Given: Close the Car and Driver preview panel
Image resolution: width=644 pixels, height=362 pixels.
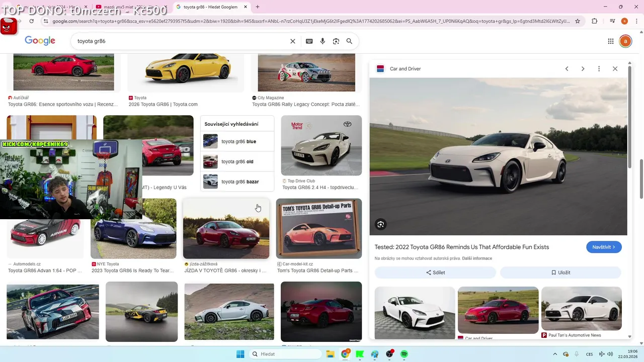Looking at the screenshot, I should coord(615,69).
